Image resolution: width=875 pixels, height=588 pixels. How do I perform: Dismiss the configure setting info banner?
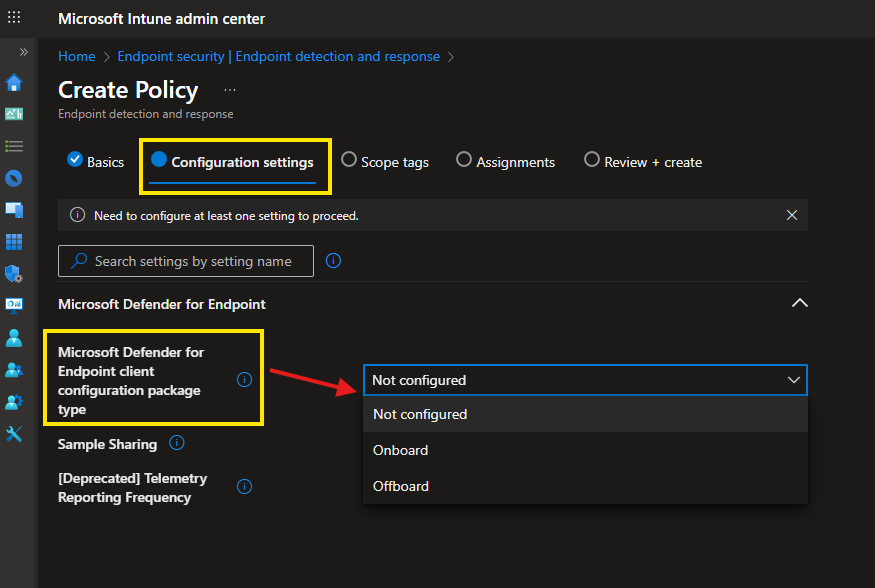point(791,215)
